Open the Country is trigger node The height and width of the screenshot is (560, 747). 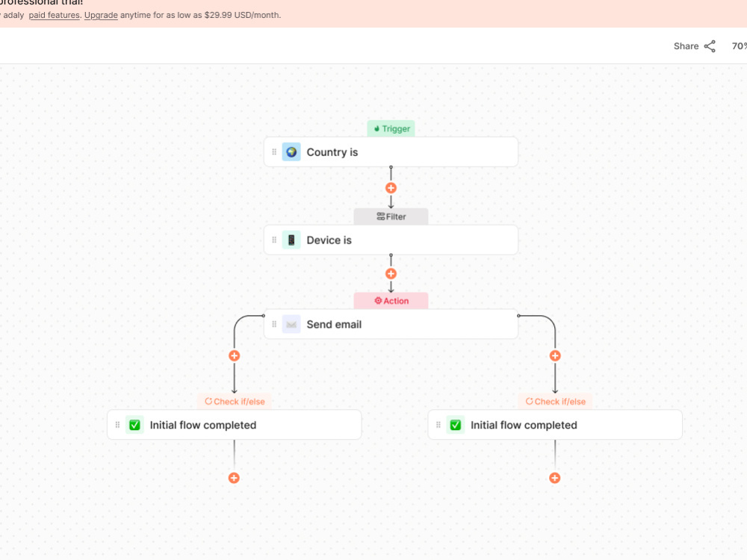click(x=391, y=152)
